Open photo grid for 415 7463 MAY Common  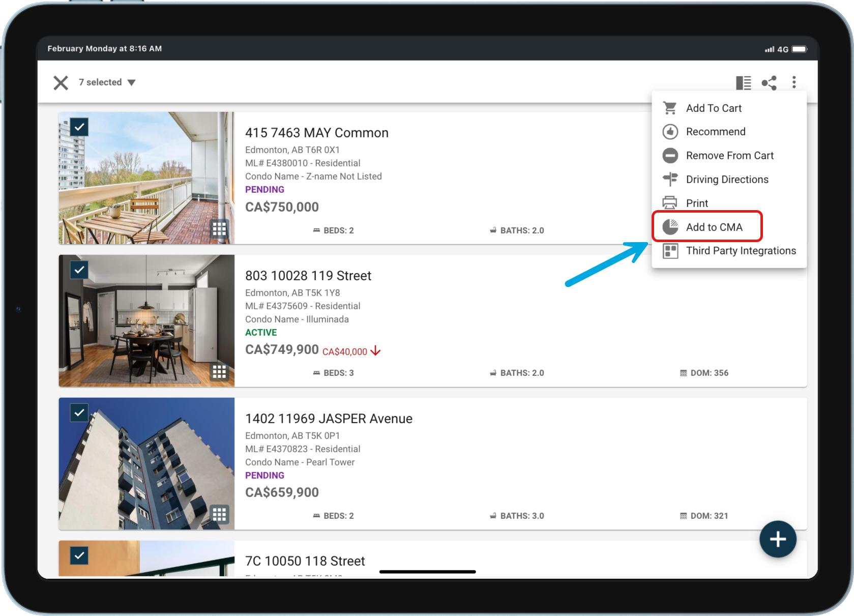pyautogui.click(x=219, y=229)
